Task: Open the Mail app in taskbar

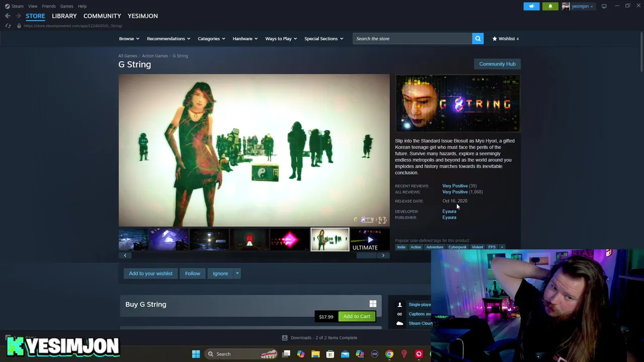Action: click(345, 354)
